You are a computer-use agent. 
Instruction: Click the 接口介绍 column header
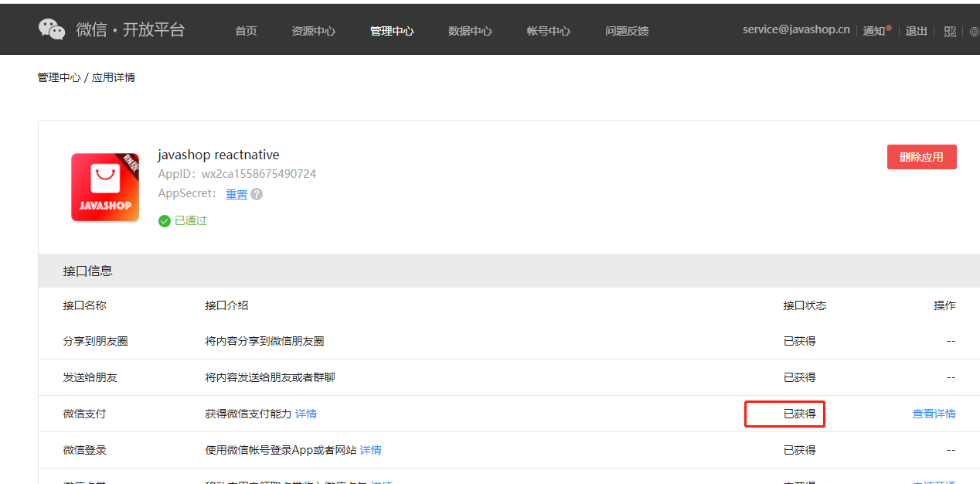(x=226, y=305)
